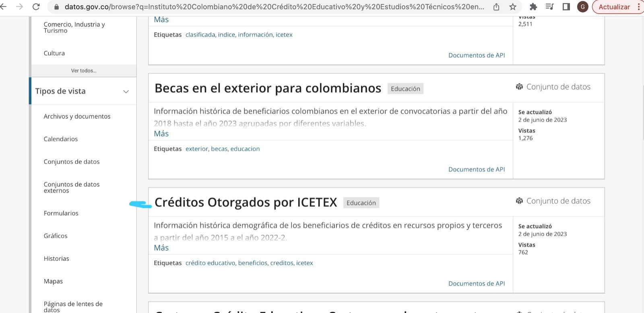Filter by Páginas de lentes de datos

tap(73, 307)
